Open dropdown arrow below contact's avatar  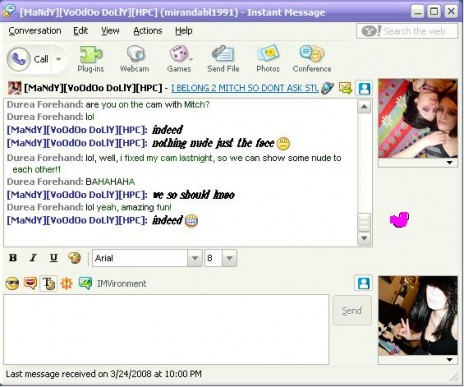(x=449, y=163)
